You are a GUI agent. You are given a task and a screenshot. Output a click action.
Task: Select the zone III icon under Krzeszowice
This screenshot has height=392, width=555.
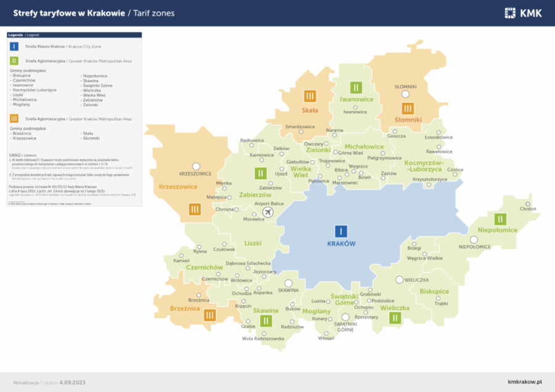[195, 210]
